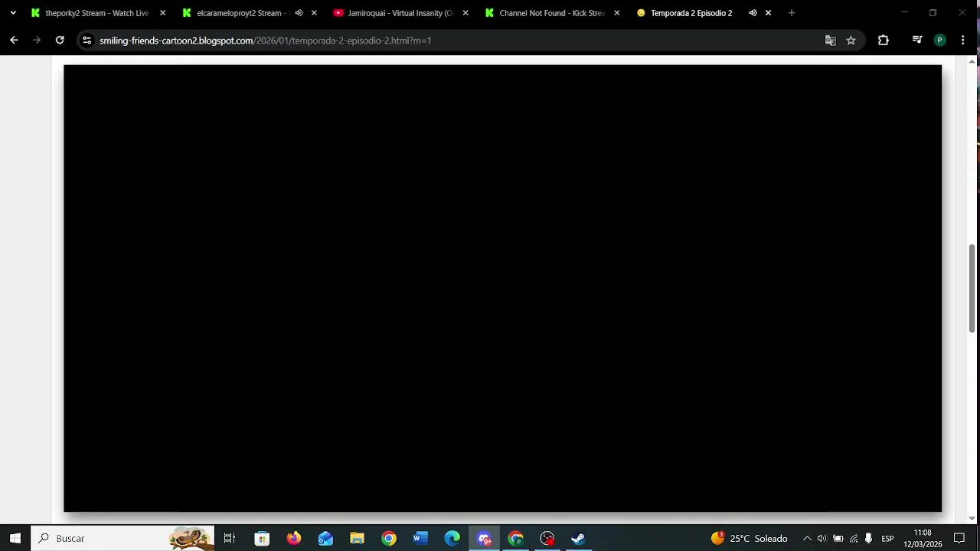The image size is (980, 551).
Task: Close the Channel Not Found tab
Action: 617,13
